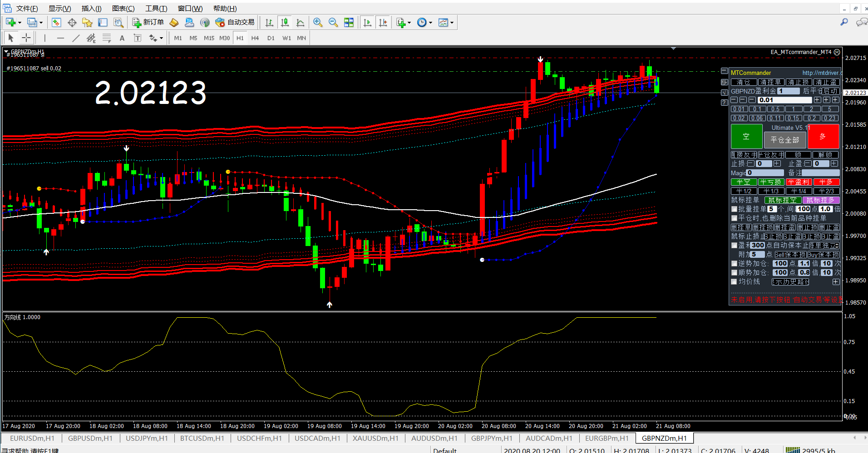Open the Market Watch window icon

(x=56, y=22)
